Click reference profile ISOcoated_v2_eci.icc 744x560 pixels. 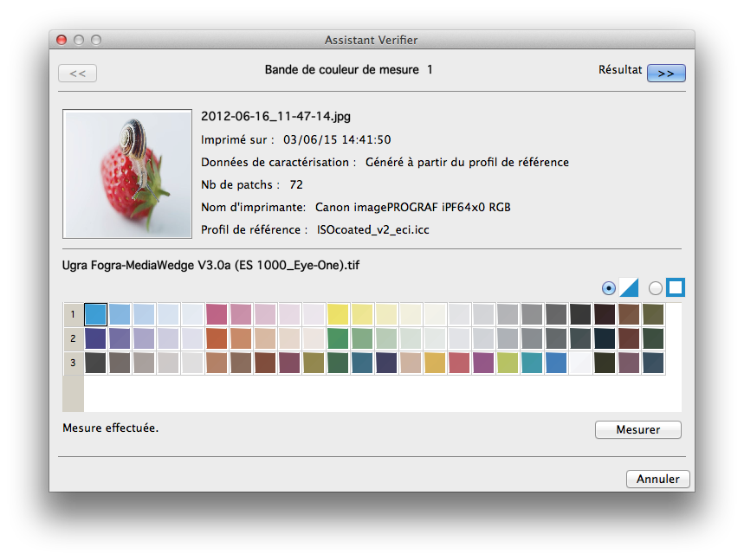373,230
